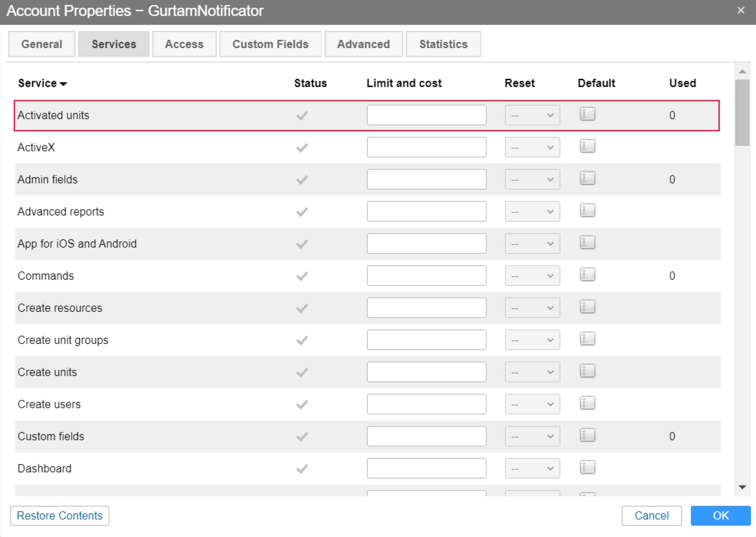Click the Default icon for Advanced reports
This screenshot has height=537, width=756.
[x=587, y=210]
